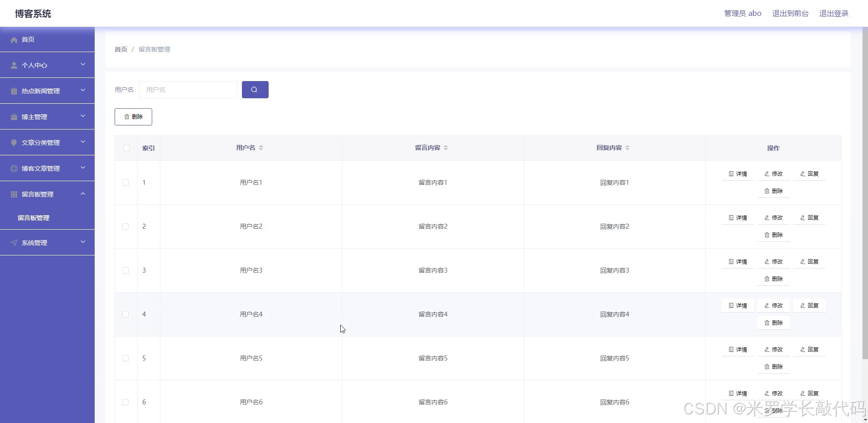Click the 首页 breadcrumb link
This screenshot has width=868, height=423.
[x=121, y=49]
